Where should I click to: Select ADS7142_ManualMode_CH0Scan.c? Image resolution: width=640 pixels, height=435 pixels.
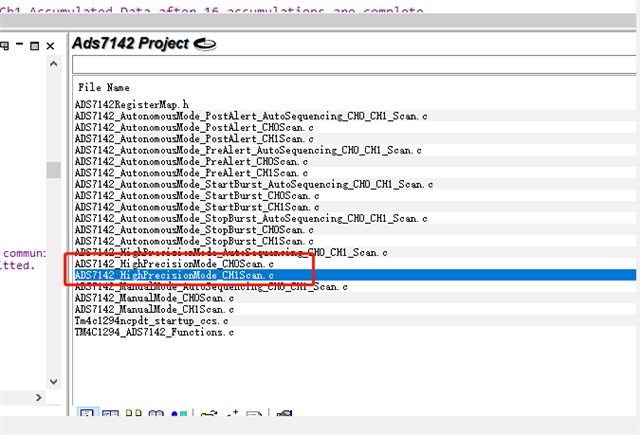pos(154,298)
